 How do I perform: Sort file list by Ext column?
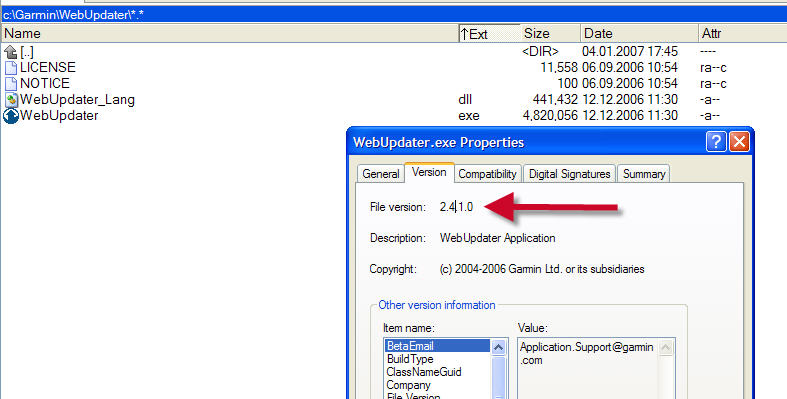coord(489,34)
